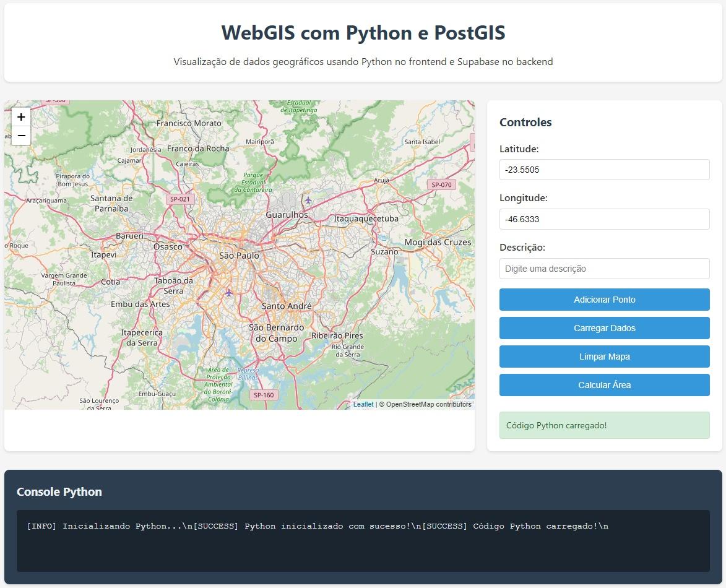Click the Araçariguama map label
The image size is (726, 588).
tap(46, 201)
